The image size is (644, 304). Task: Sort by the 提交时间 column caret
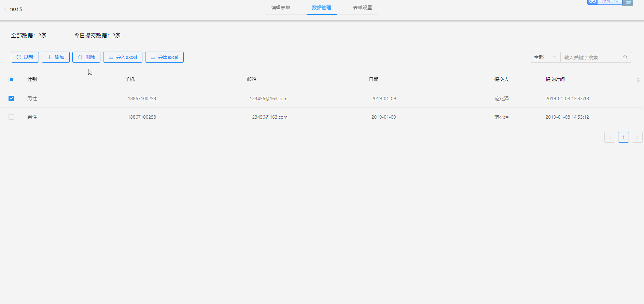coord(638,80)
